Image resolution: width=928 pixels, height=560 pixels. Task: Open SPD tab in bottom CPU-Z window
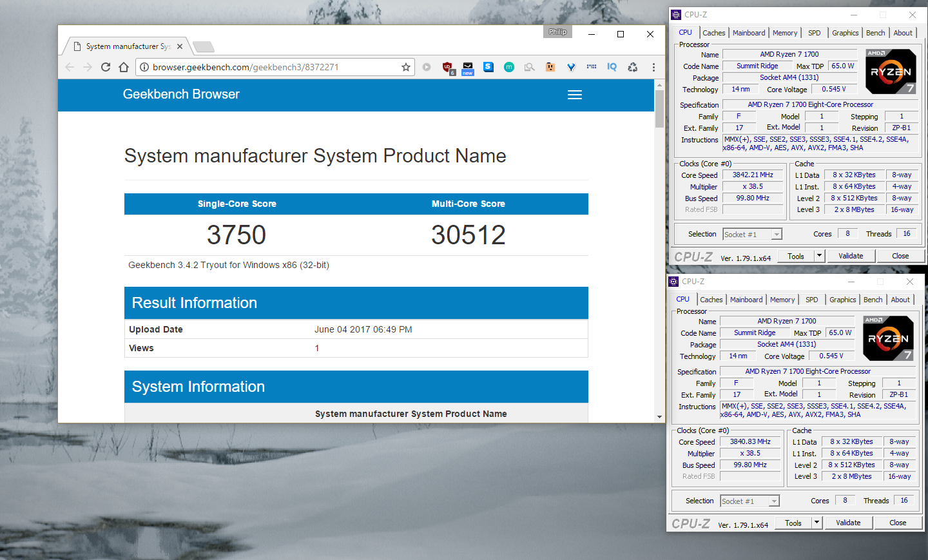tap(812, 300)
